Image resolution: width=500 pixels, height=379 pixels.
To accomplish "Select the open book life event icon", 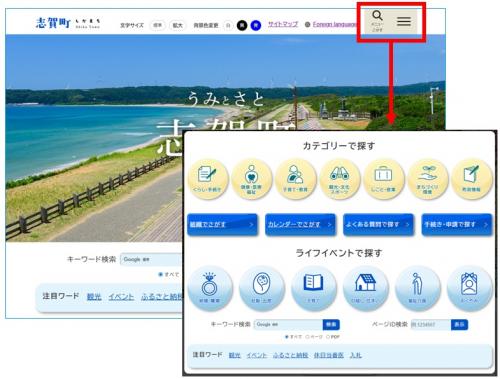I will 314,289.
